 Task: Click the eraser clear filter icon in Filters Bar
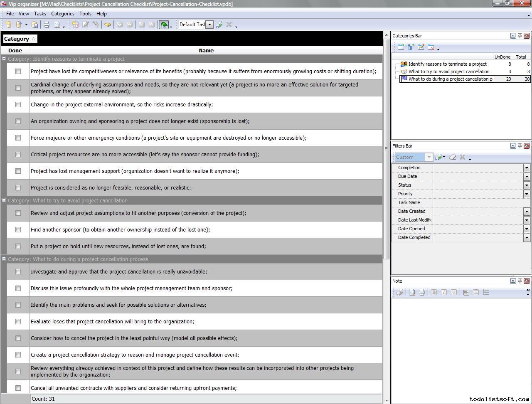(453, 157)
